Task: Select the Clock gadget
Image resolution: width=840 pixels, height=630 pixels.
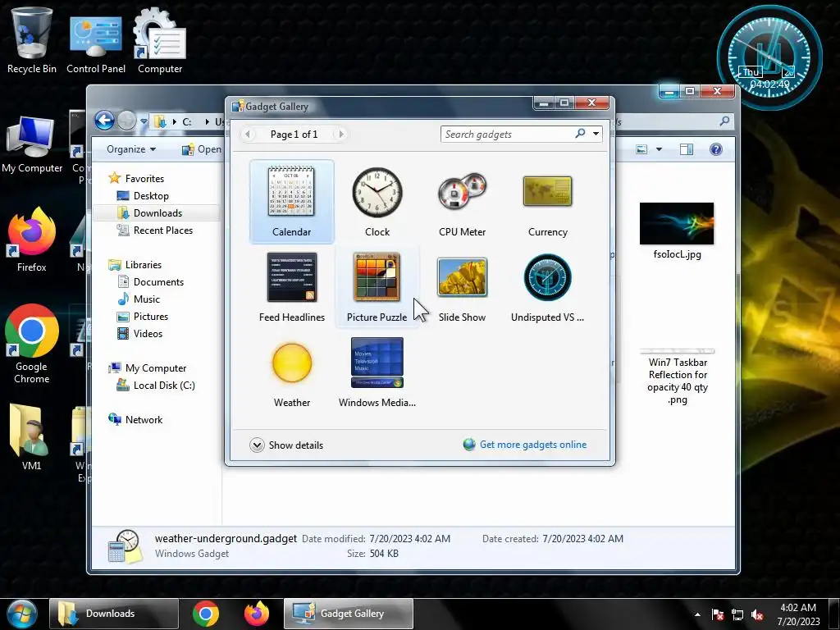Action: (377, 202)
